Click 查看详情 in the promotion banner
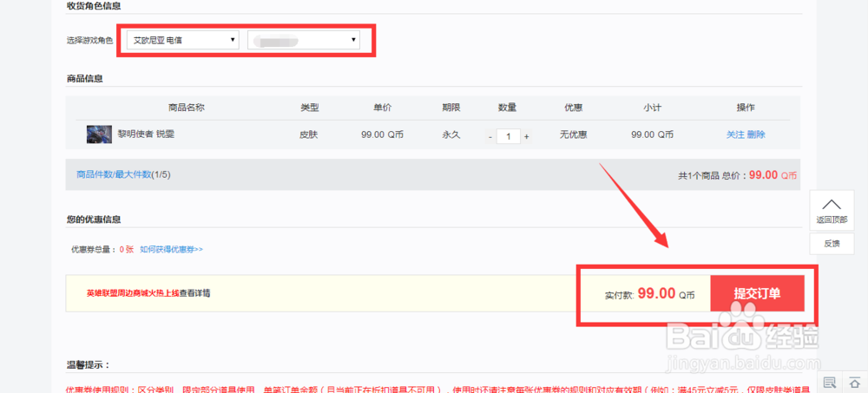868x393 pixels. 194,293
